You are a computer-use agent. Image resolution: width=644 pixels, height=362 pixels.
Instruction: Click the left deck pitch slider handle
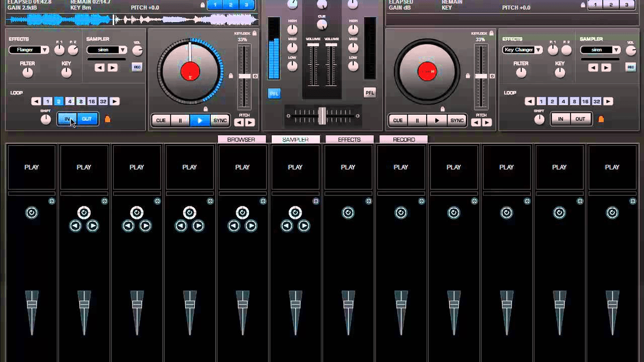244,76
